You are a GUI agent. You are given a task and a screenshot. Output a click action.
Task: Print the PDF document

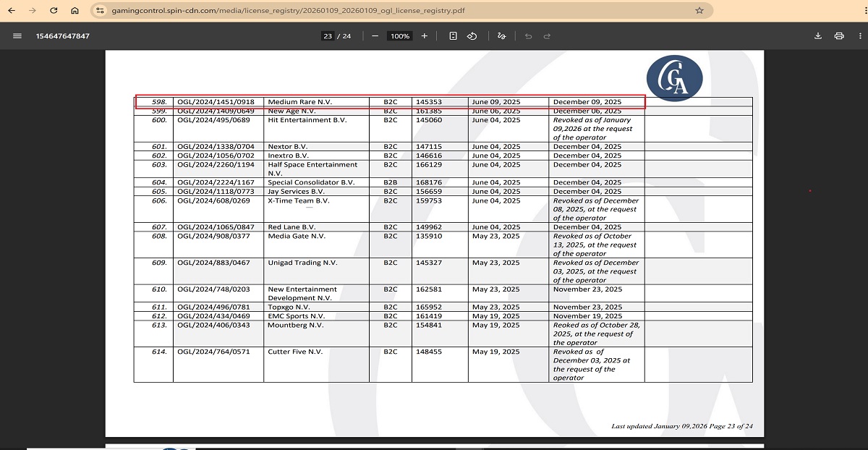(x=839, y=36)
